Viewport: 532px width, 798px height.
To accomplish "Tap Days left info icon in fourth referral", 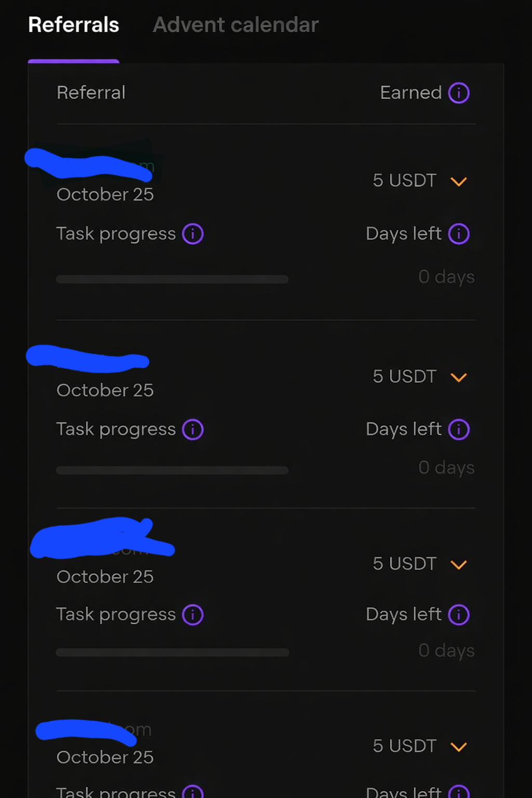I will tap(459, 792).
